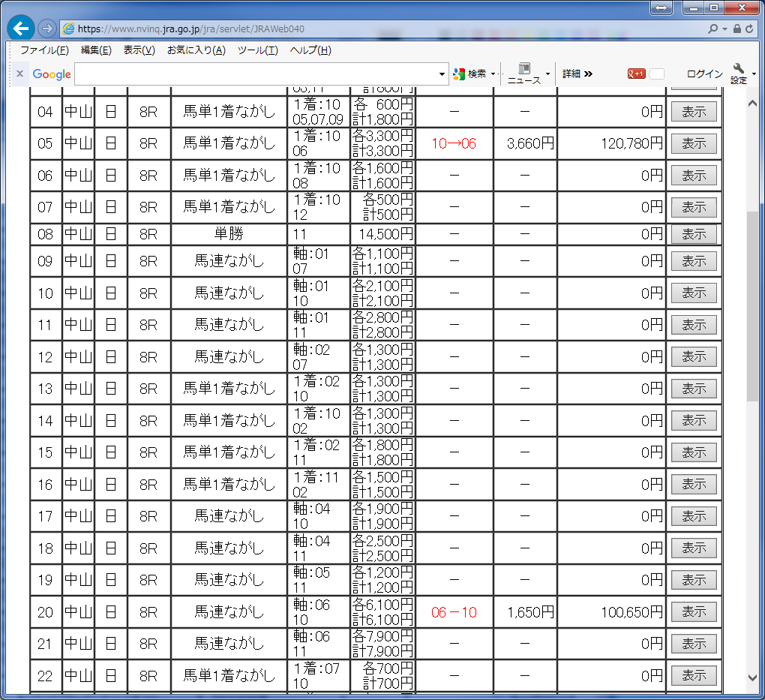Click the 表示 button for row 16
This screenshot has height=700, width=765.
(x=694, y=484)
